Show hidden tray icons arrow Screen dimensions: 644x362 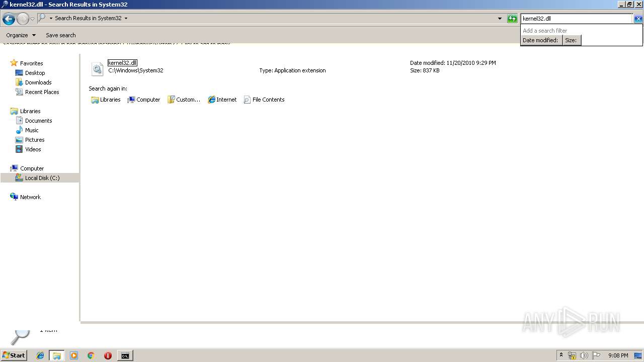click(561, 355)
